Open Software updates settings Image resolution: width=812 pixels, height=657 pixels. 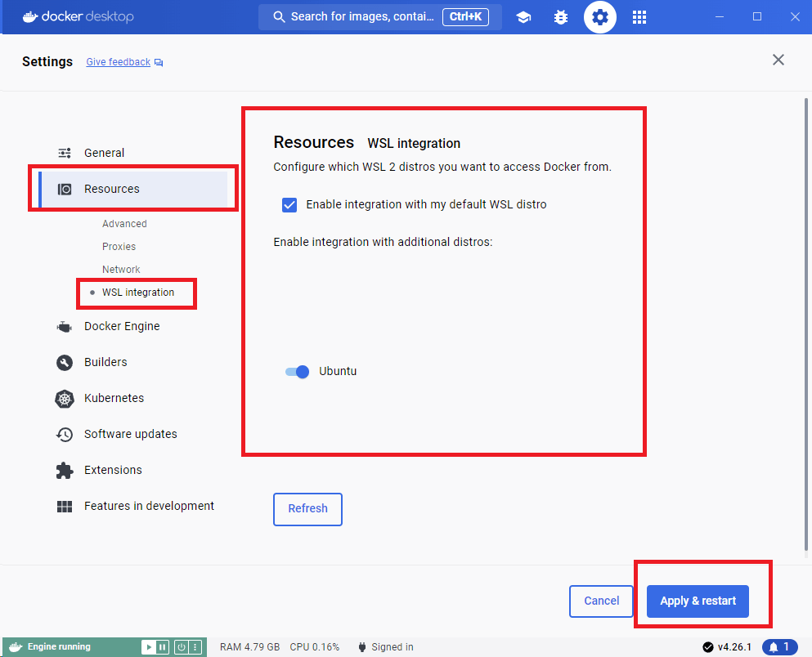(131, 434)
